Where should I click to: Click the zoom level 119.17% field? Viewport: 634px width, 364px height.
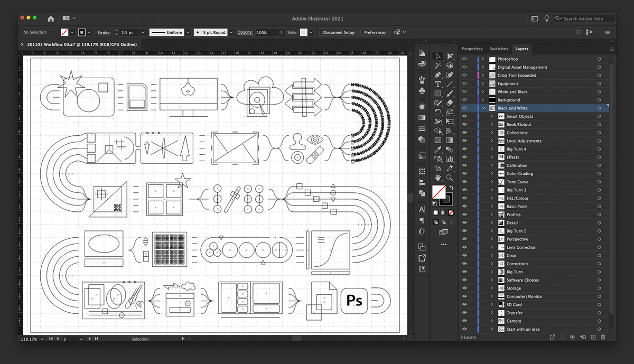coord(29,339)
